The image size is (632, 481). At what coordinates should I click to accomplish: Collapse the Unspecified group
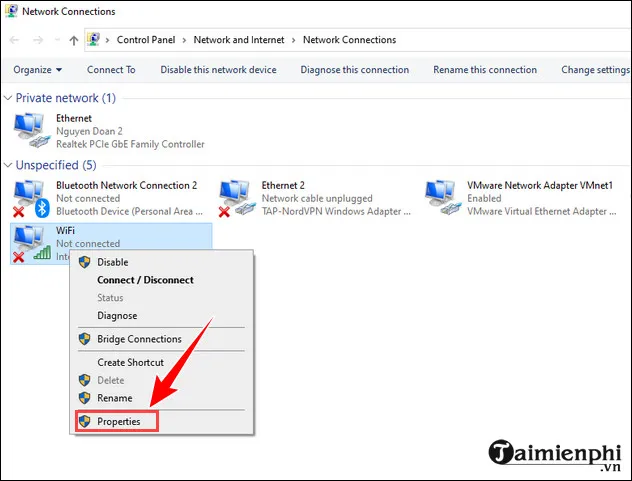9,165
